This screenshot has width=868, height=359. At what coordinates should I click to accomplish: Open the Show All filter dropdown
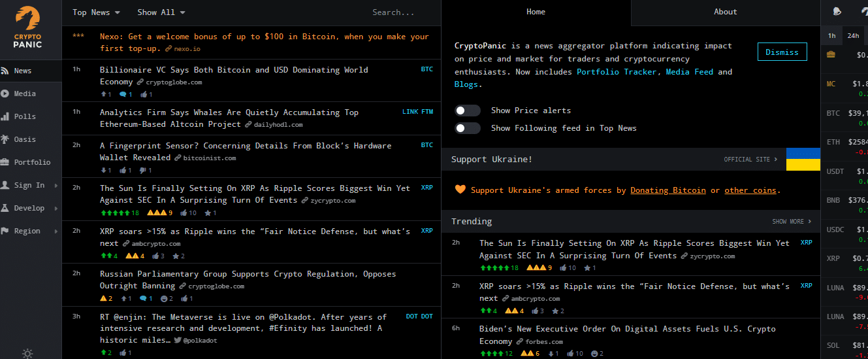pyautogui.click(x=161, y=12)
